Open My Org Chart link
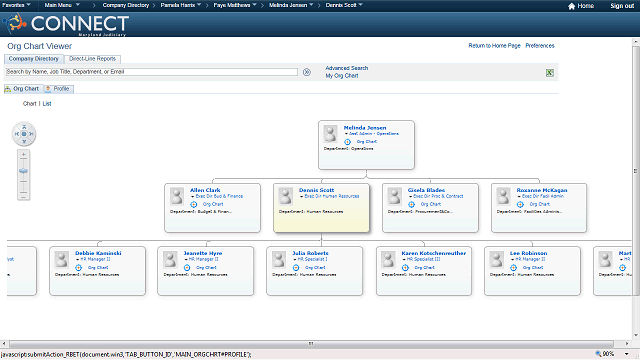 (342, 76)
